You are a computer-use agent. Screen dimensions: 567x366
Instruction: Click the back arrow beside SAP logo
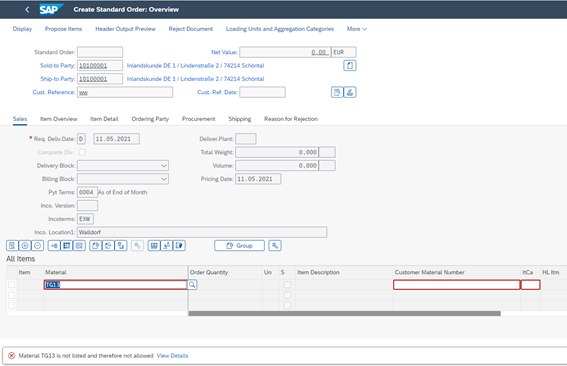tap(27, 10)
